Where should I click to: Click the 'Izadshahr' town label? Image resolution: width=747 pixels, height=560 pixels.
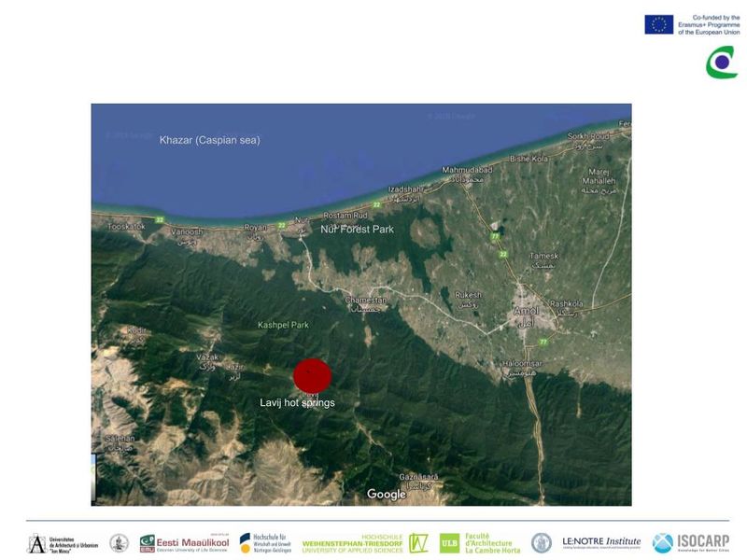(x=406, y=189)
